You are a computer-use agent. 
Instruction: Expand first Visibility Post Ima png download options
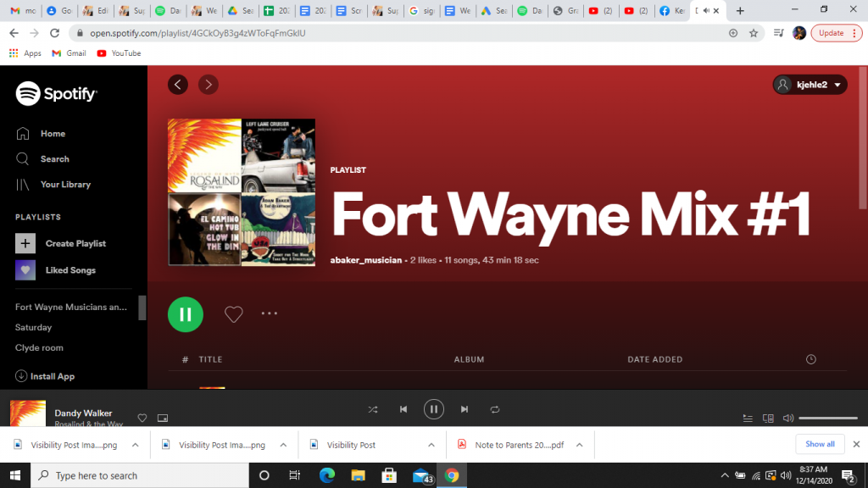coord(135,445)
